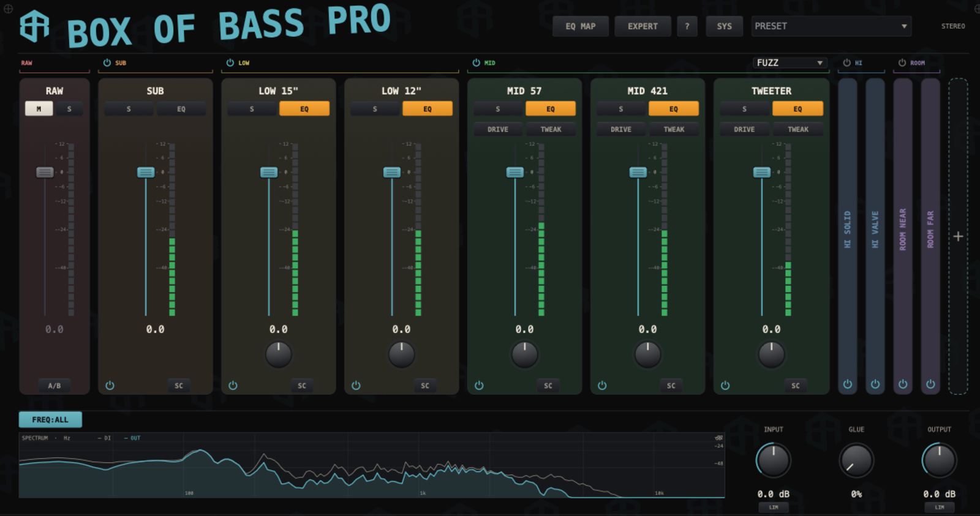Viewport: 980px width, 516px height.
Task: Click the SUB channel fader handle
Action: click(x=146, y=172)
